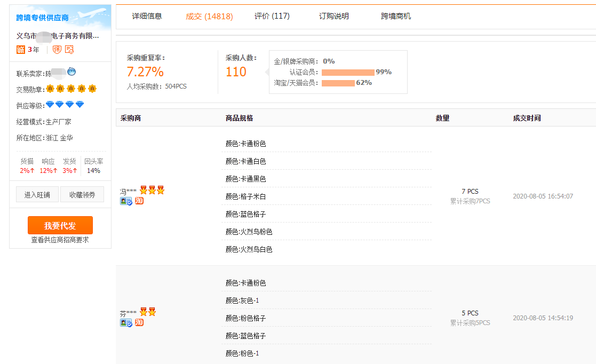Click a blue diamond in 供应等级 row

[50, 105]
